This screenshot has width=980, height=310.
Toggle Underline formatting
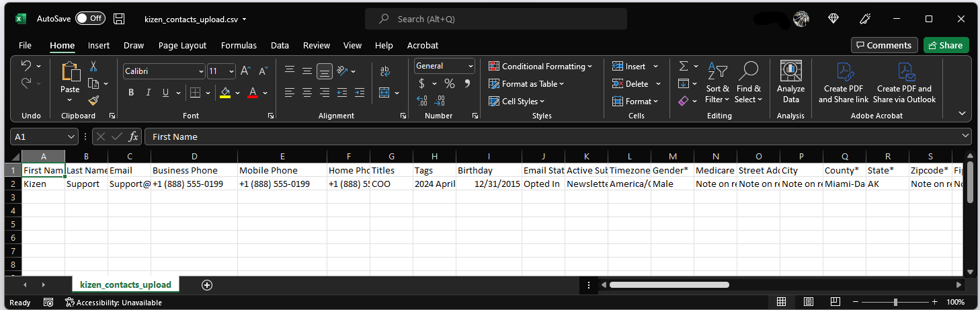pyautogui.click(x=165, y=93)
